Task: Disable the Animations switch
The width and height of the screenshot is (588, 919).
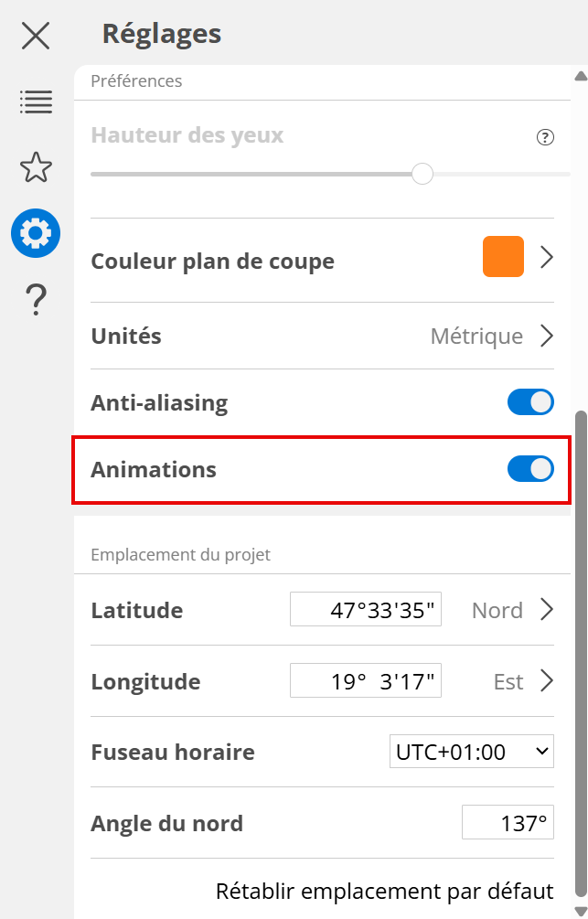Action: click(x=530, y=469)
